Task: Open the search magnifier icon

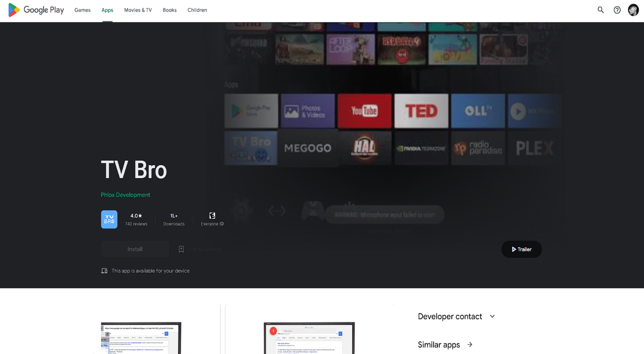Action: [601, 10]
